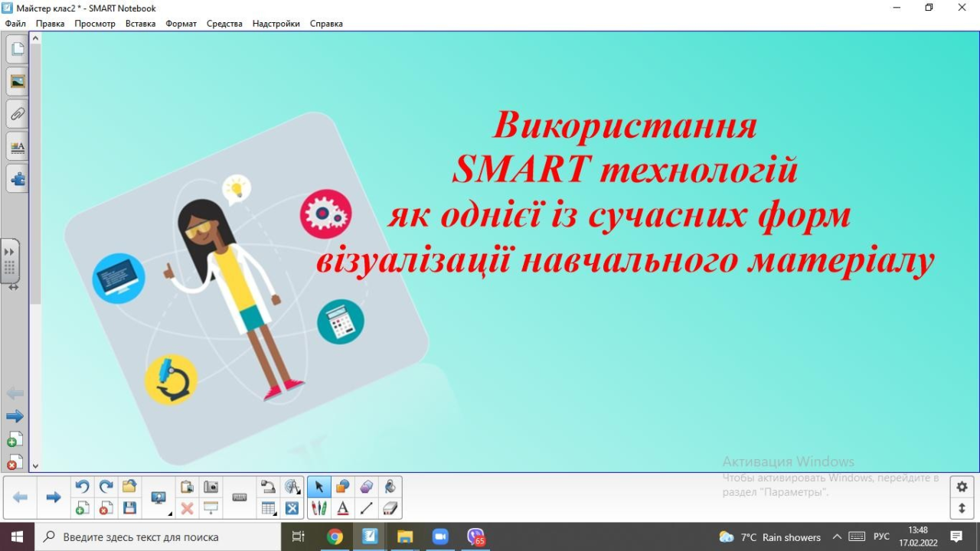Paste from clipboard
The width and height of the screenshot is (980, 551).
pos(187,487)
